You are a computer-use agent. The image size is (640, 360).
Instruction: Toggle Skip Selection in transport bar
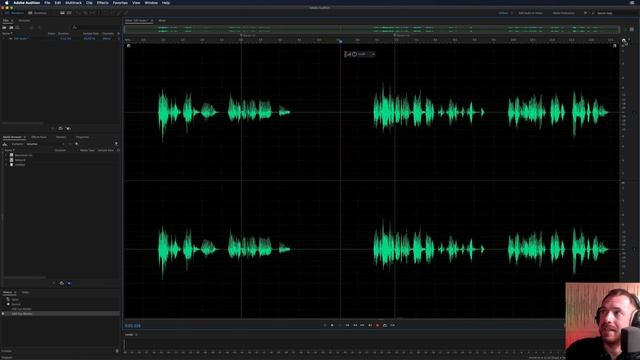[393, 325]
